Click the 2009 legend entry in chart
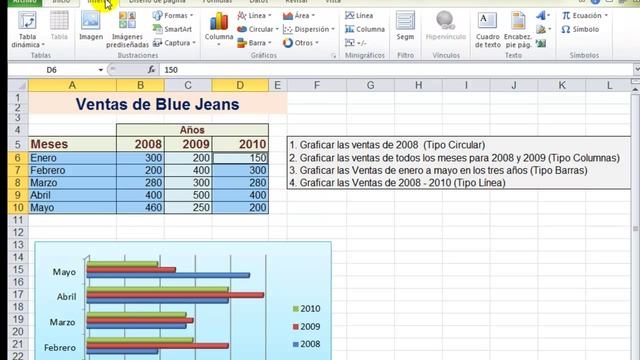This screenshot has height=360, width=640. [307, 327]
